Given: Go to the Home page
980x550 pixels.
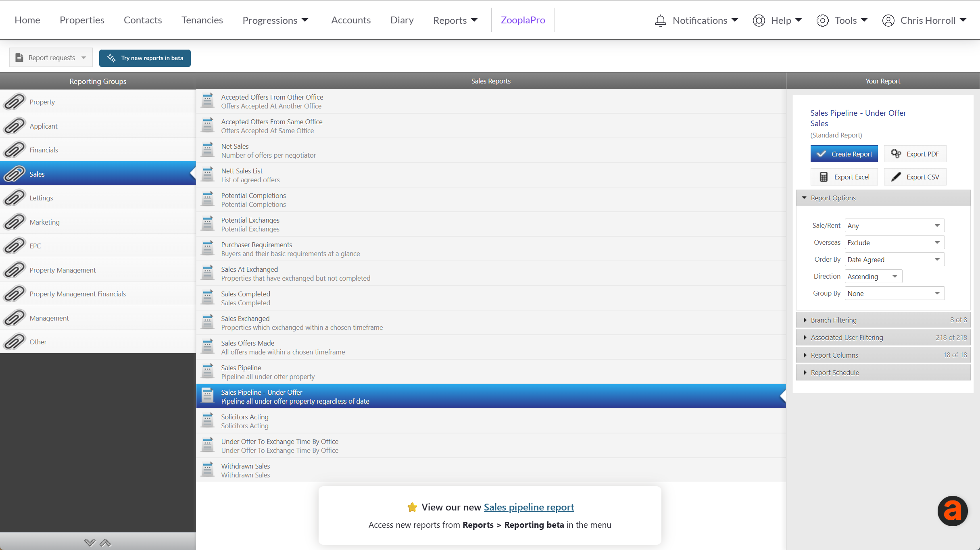Looking at the screenshot, I should (x=27, y=20).
